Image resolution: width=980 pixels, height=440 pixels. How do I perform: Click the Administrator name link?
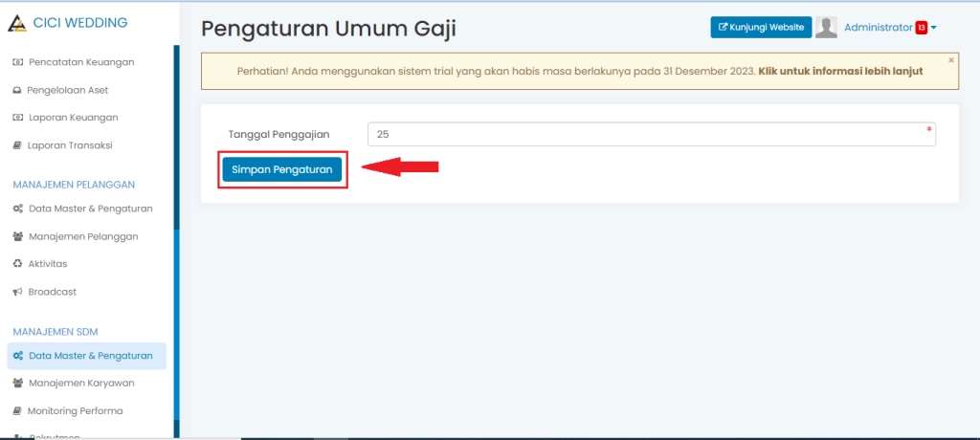pos(879,28)
